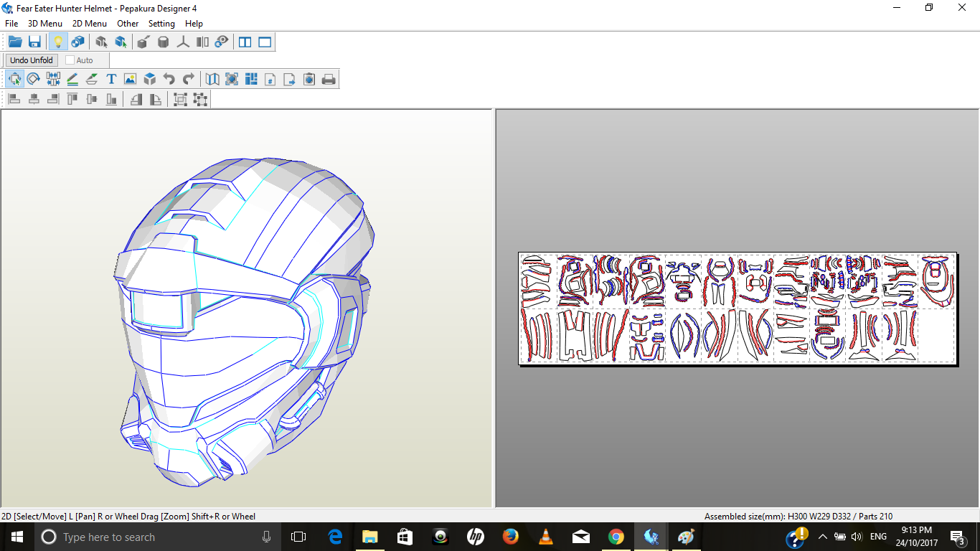980x551 pixels.
Task: Click the page number (#) icon
Action: [x=270, y=79]
